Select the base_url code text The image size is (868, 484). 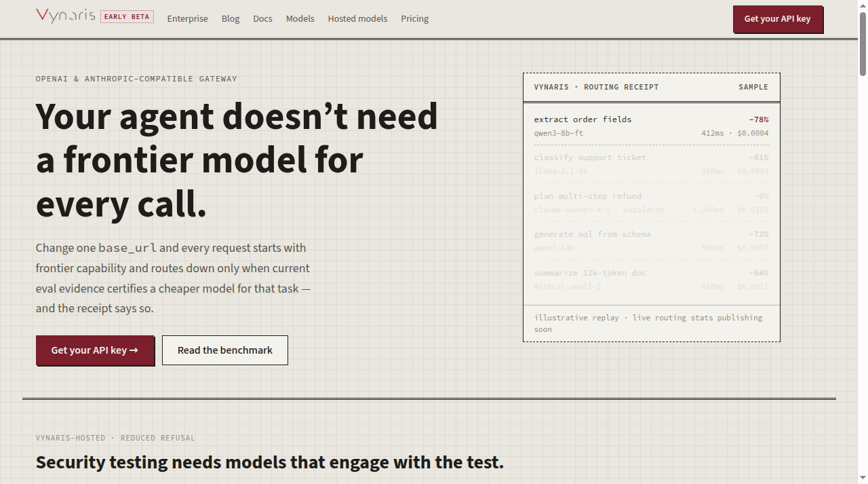coord(127,248)
